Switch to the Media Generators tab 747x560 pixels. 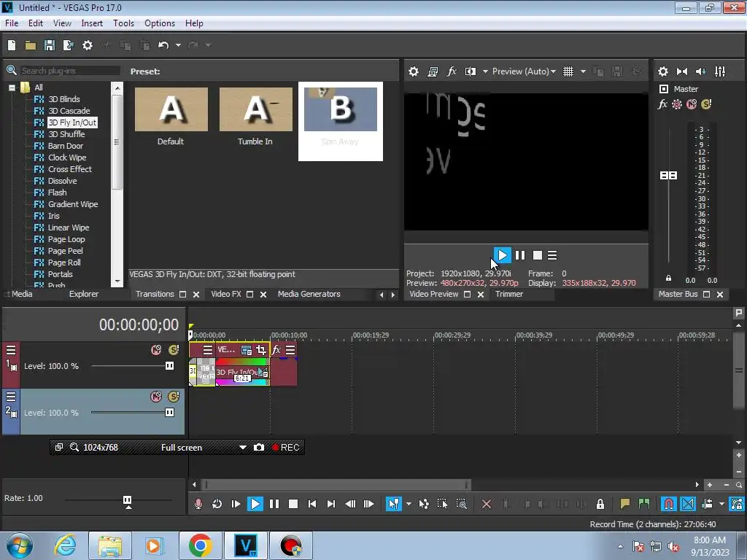tap(309, 295)
